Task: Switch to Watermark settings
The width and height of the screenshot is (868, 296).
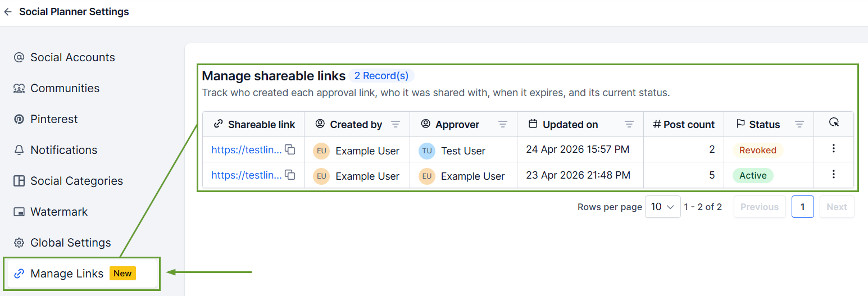Action: pyautogui.click(x=59, y=212)
